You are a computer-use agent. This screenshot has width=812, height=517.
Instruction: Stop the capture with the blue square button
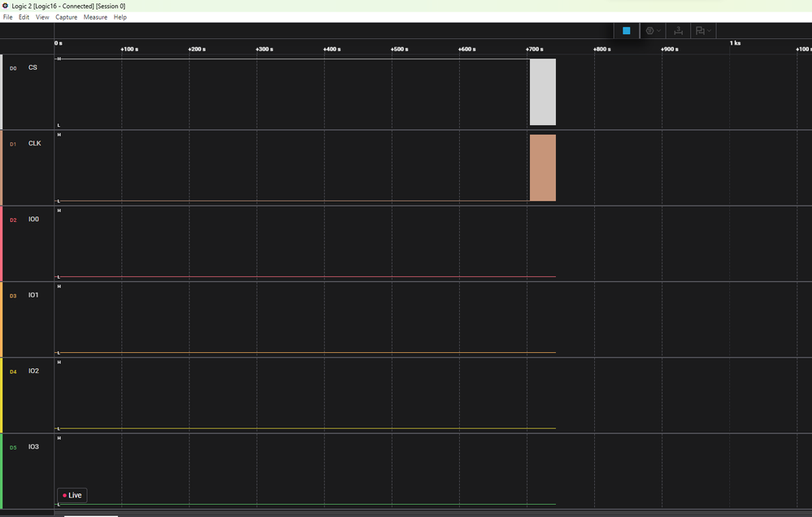click(x=626, y=31)
